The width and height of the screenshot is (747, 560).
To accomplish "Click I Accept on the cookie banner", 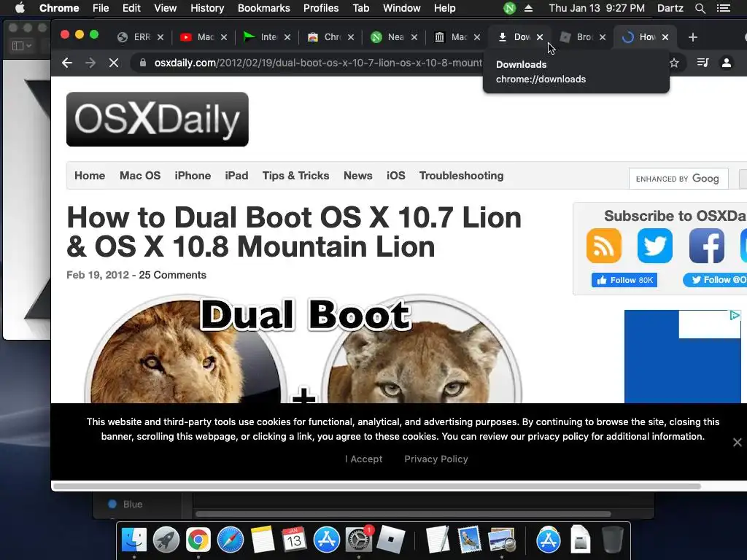I will click(x=363, y=459).
